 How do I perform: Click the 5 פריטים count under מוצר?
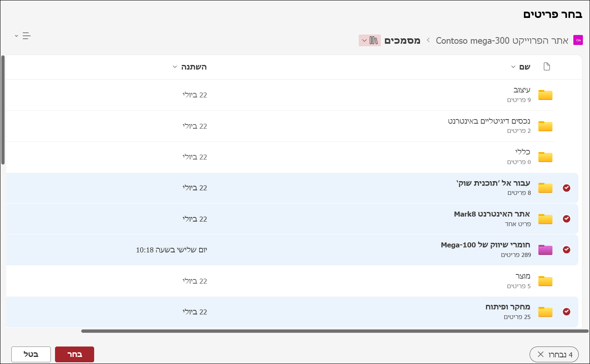point(519,286)
